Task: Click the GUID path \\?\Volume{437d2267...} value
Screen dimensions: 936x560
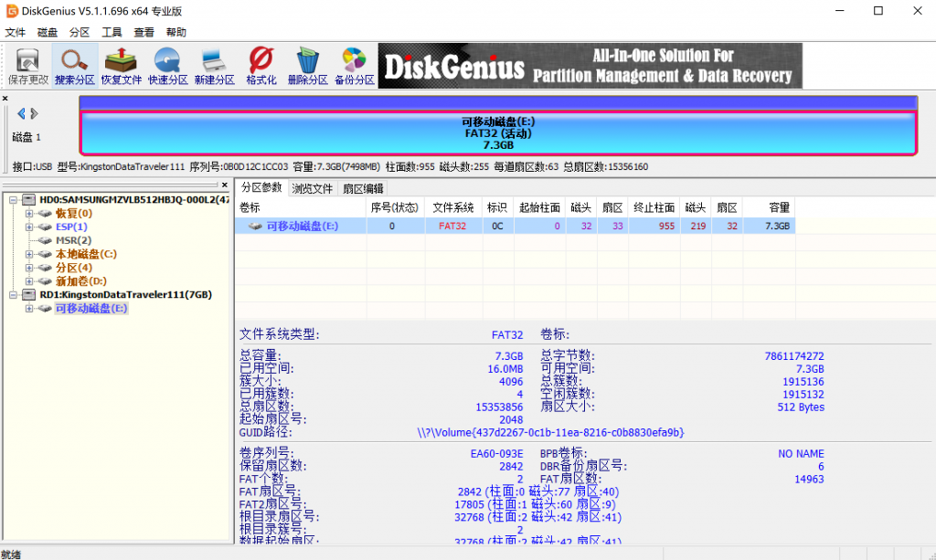Action: point(550,432)
